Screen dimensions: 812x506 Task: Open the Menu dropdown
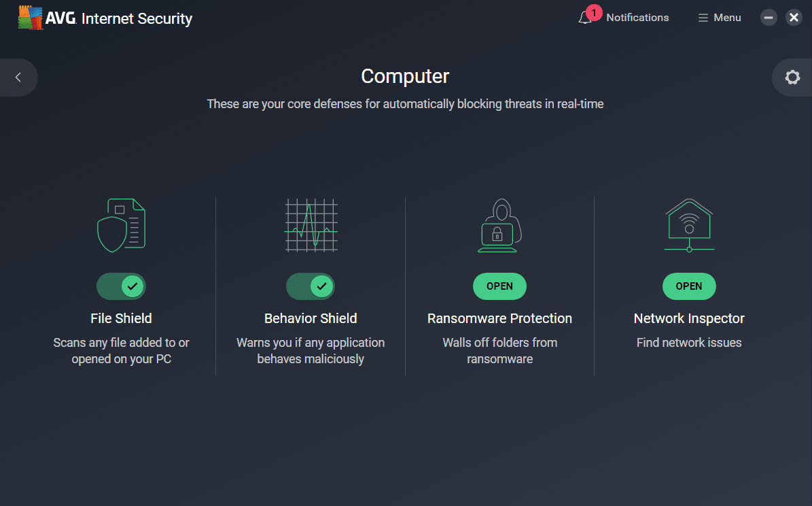(719, 17)
